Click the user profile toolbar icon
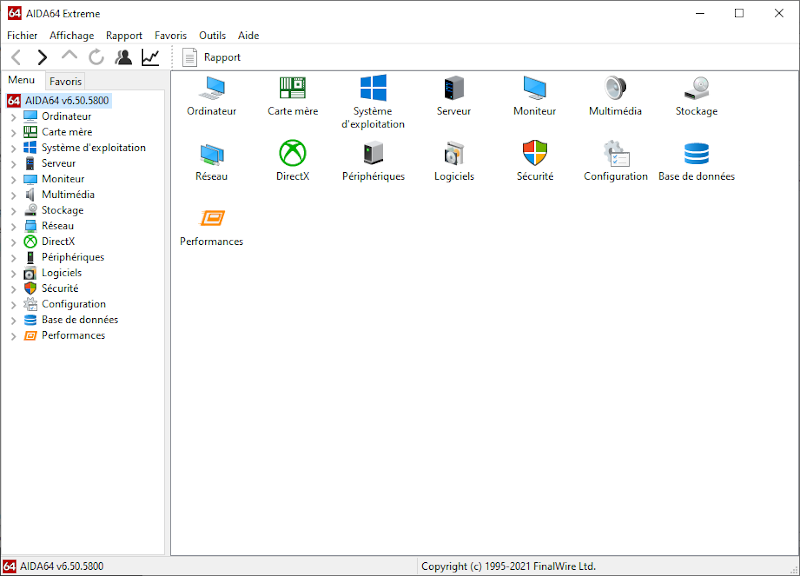Image resolution: width=800 pixels, height=576 pixels. [123, 57]
